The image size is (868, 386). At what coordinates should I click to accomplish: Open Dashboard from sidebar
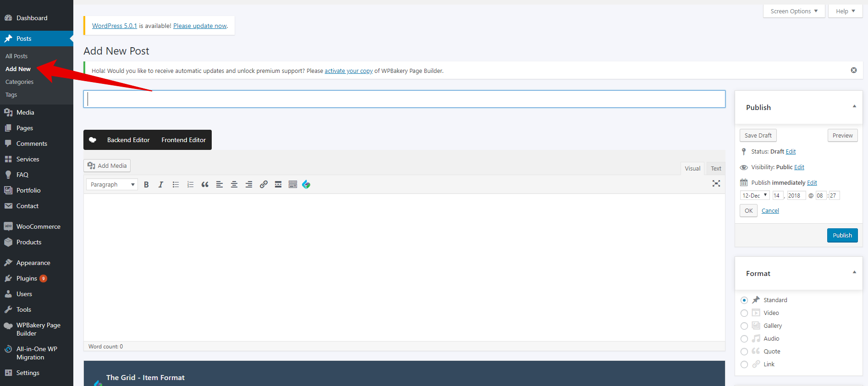click(37, 18)
